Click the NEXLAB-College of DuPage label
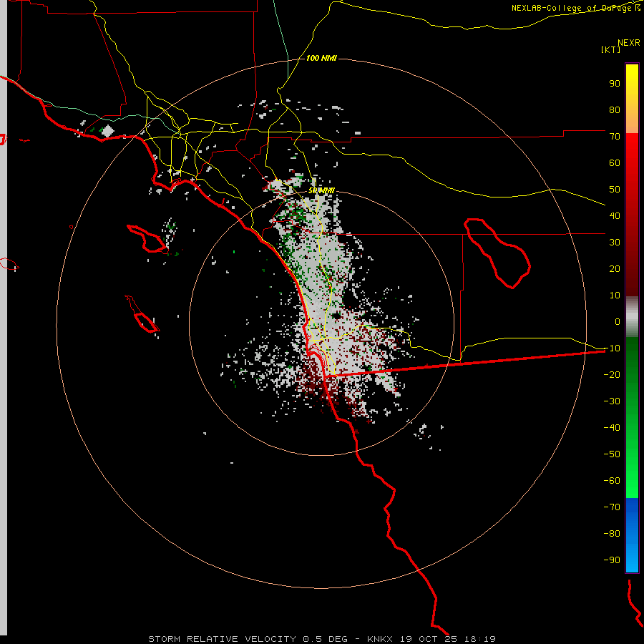Viewport: 644px width, 644px height. click(x=571, y=8)
